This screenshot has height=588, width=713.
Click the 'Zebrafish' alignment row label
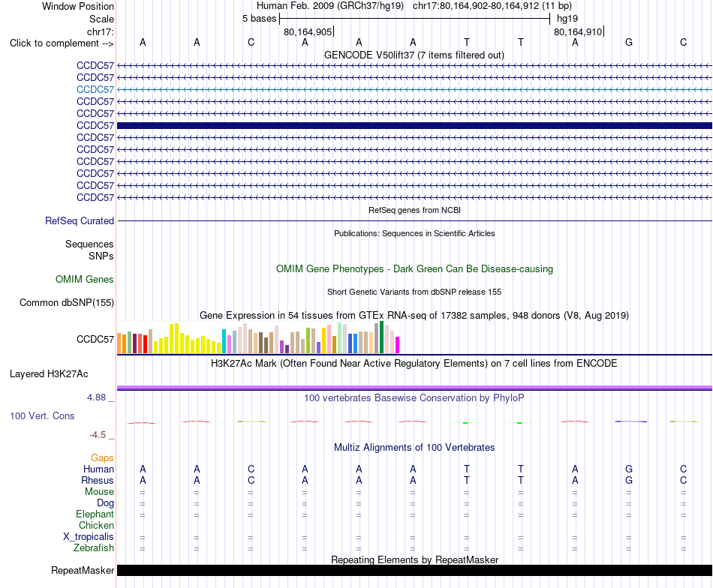(x=94, y=548)
